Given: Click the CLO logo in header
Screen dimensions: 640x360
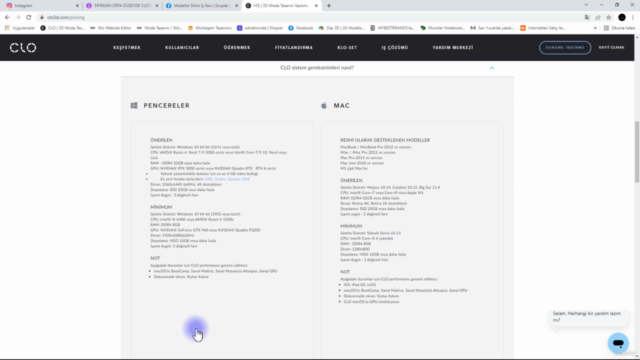Looking at the screenshot, I should [23, 48].
